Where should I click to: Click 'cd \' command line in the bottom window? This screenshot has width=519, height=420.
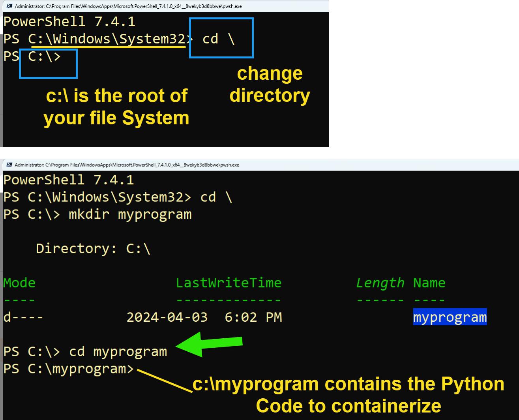click(x=216, y=197)
